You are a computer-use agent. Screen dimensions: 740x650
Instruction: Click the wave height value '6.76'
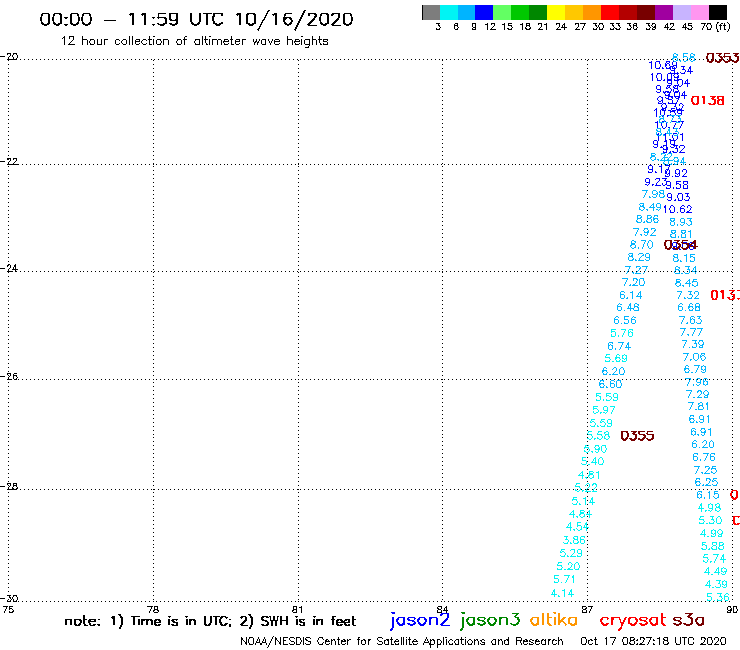coord(704,457)
